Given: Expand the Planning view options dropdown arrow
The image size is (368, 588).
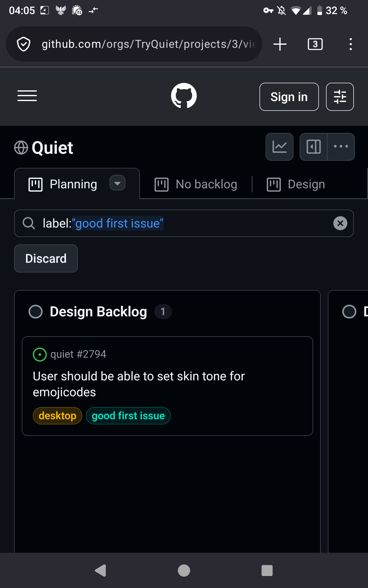Looking at the screenshot, I should click(x=117, y=183).
